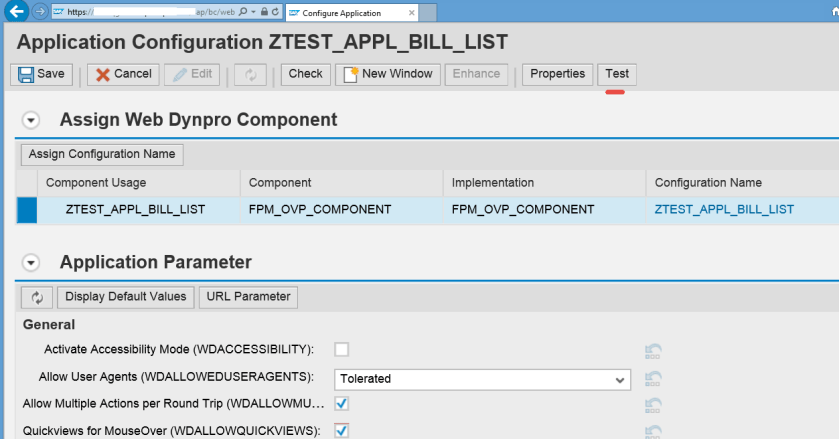This screenshot has width=839, height=439.
Task: Enable Activate Accessibility Mode checkbox
Action: 341,349
